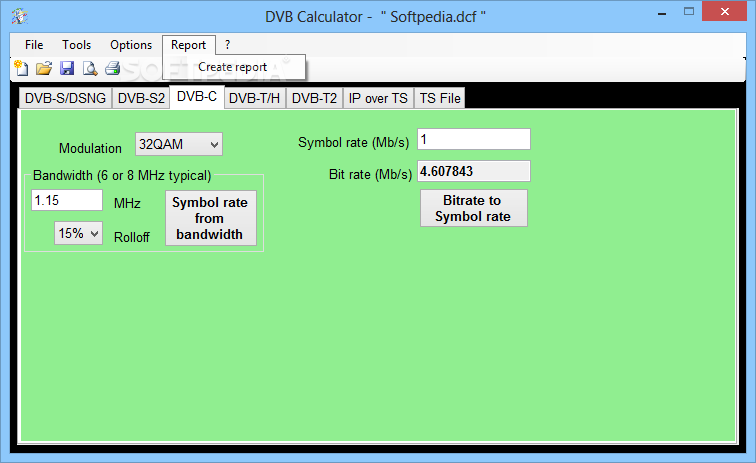Select the DVB-C tab
Screen dimensions: 756x463
197,97
